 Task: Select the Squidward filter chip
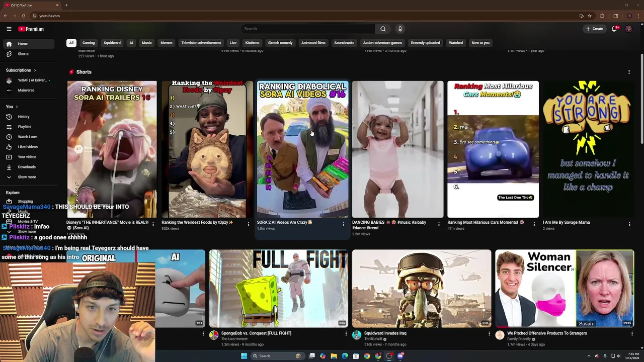112,43
